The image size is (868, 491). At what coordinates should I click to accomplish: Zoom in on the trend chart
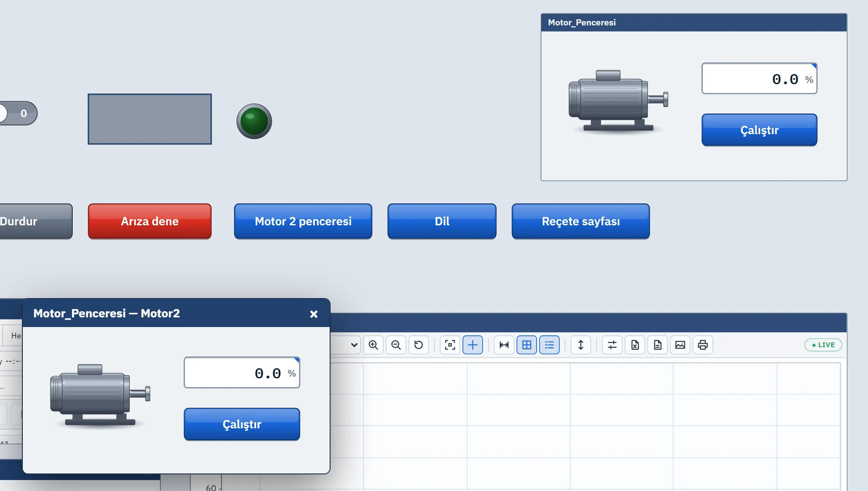pyautogui.click(x=374, y=345)
